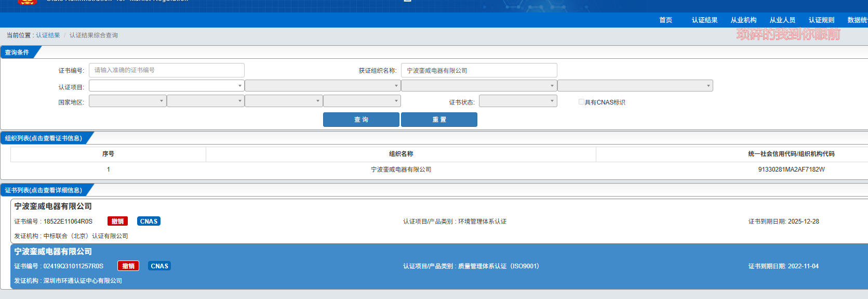The height and width of the screenshot is (299, 868).
Task: Click expiry date 2022-11-04
Action: [x=804, y=266]
